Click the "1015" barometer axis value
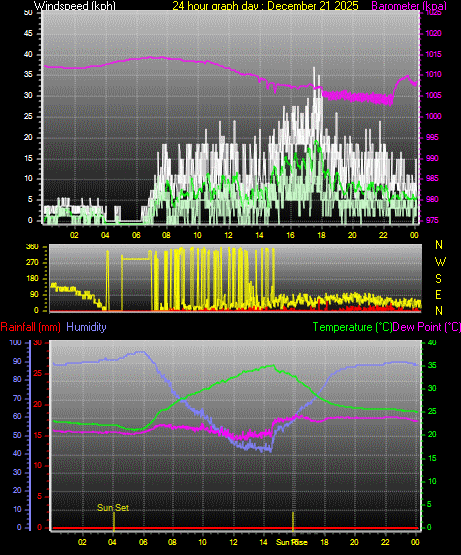Screen dimensions: 461x555 pos(433,54)
